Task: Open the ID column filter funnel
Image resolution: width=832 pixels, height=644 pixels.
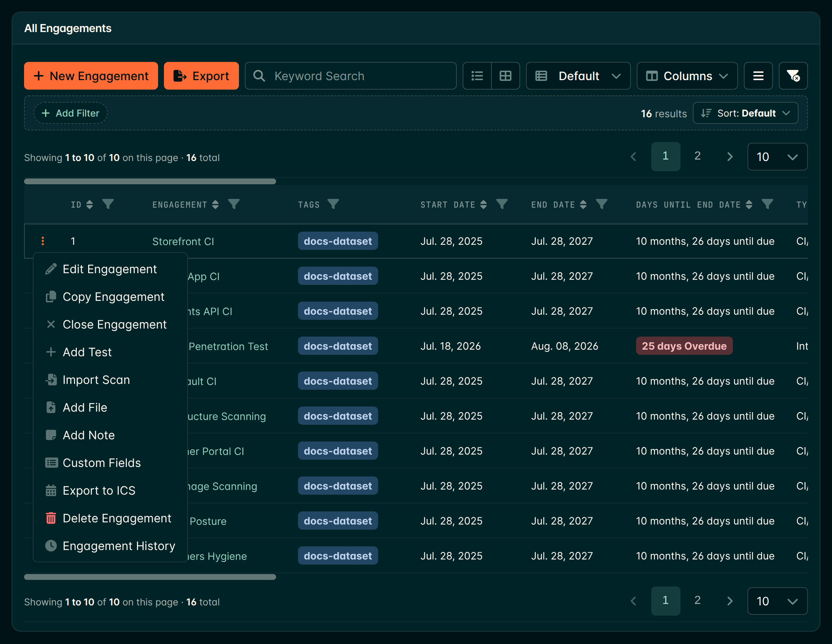Action: coord(108,204)
